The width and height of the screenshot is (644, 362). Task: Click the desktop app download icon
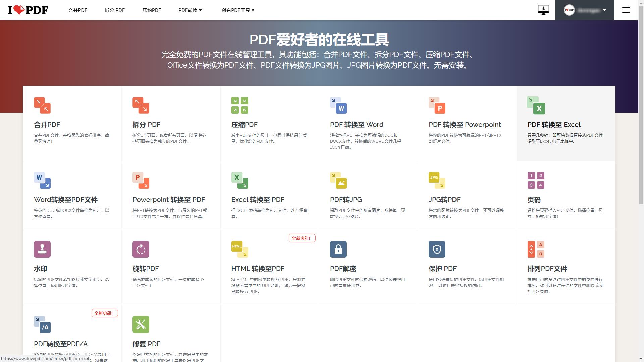(543, 10)
